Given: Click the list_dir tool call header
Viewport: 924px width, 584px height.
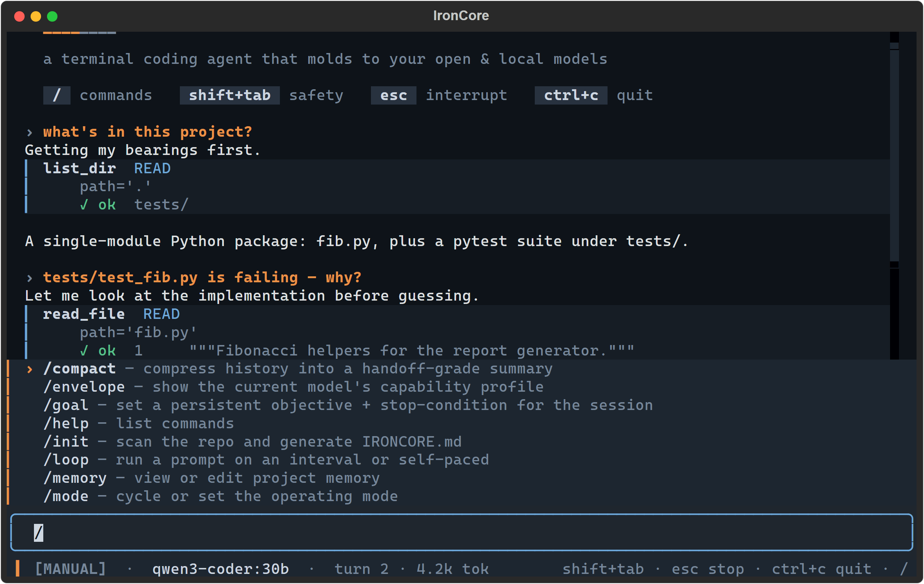Looking at the screenshot, I should click(107, 168).
